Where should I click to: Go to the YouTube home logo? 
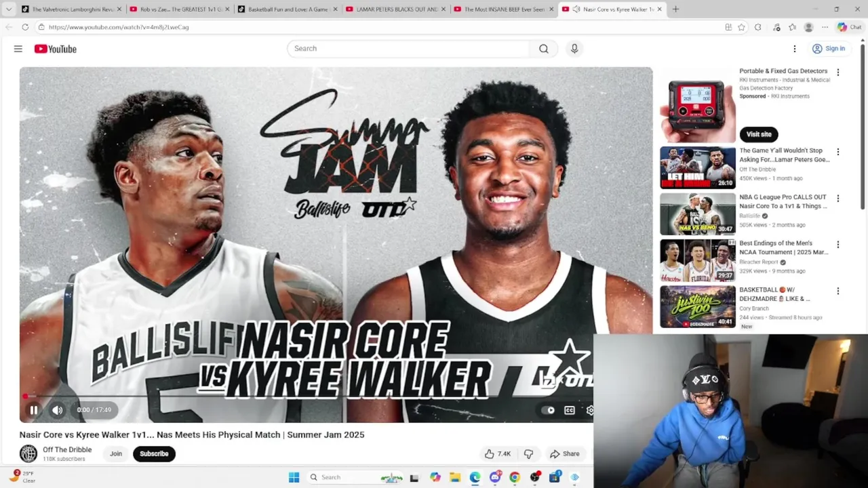pyautogui.click(x=55, y=49)
